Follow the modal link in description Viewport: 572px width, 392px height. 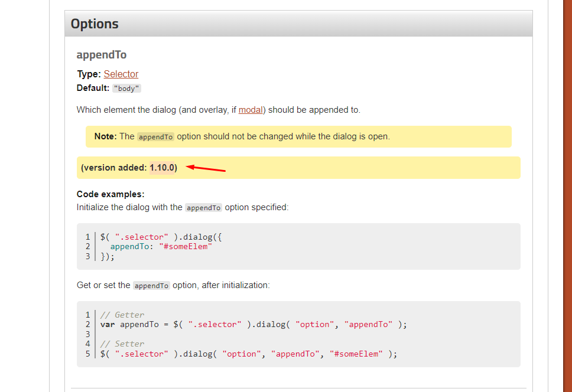[x=251, y=110]
